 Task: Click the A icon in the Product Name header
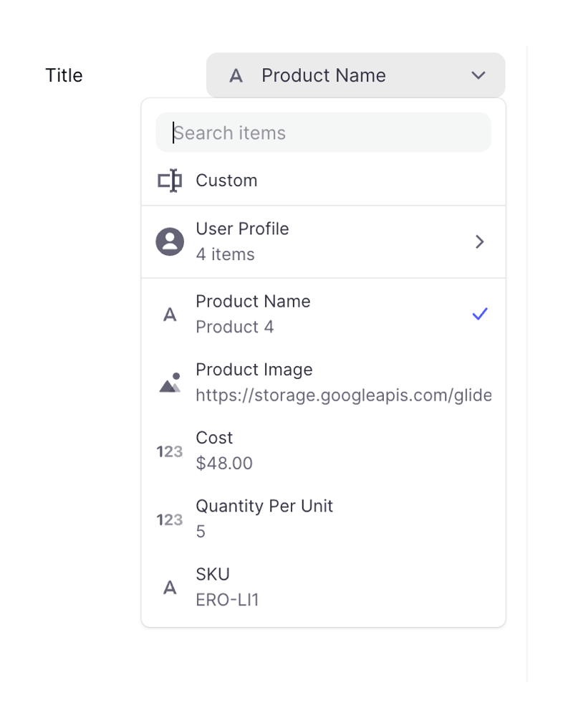click(x=236, y=75)
